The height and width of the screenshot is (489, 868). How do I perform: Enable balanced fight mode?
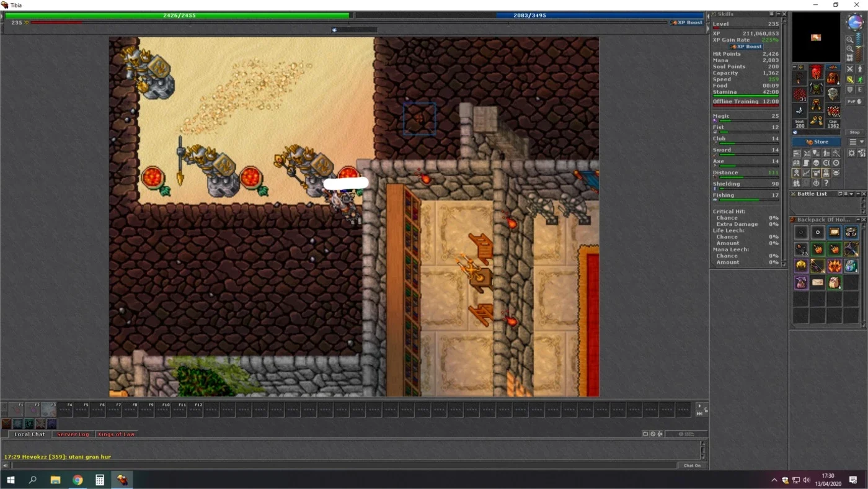[849, 79]
